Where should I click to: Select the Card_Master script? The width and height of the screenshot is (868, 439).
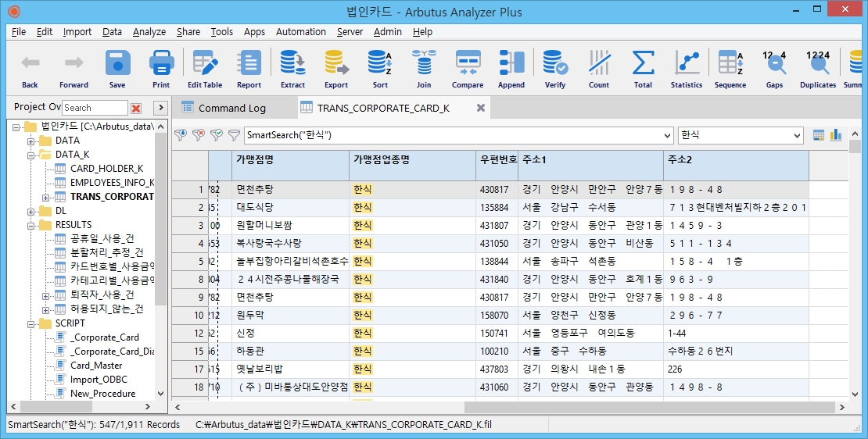pos(96,366)
